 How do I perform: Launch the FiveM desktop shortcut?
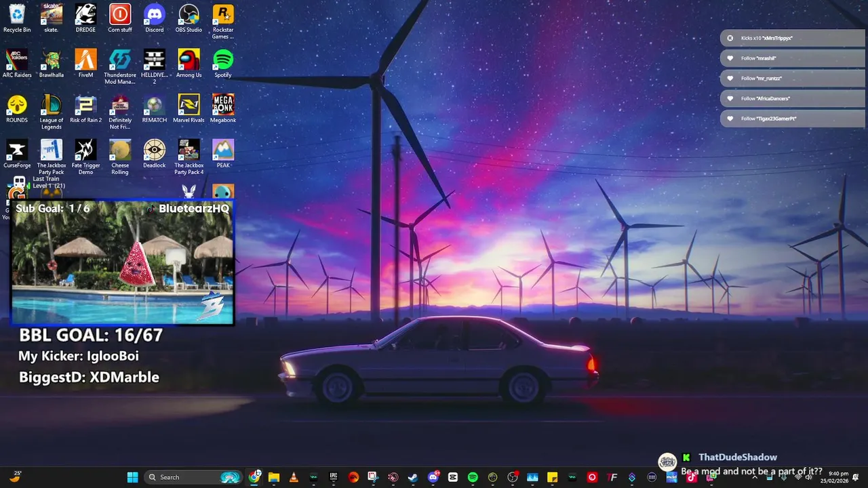[x=85, y=64]
